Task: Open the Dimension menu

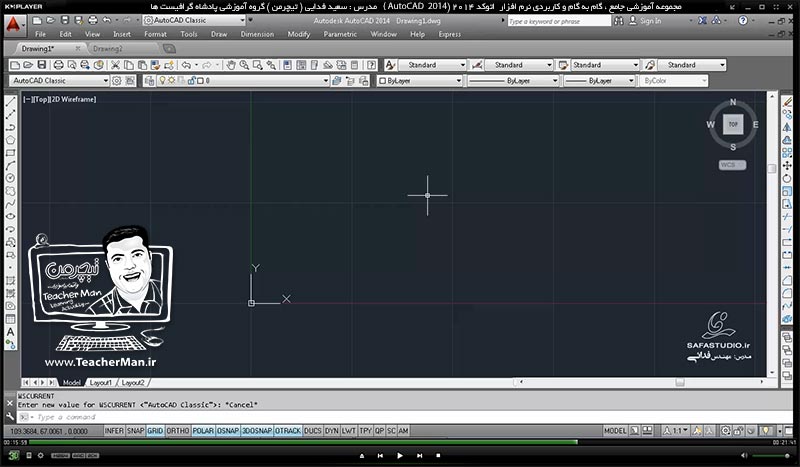Action: (x=257, y=34)
